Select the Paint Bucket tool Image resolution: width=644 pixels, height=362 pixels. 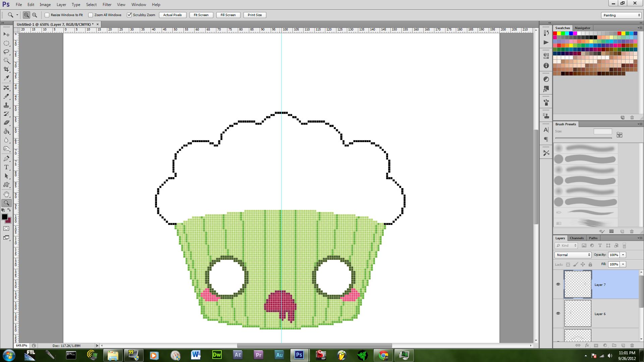pos(6,131)
